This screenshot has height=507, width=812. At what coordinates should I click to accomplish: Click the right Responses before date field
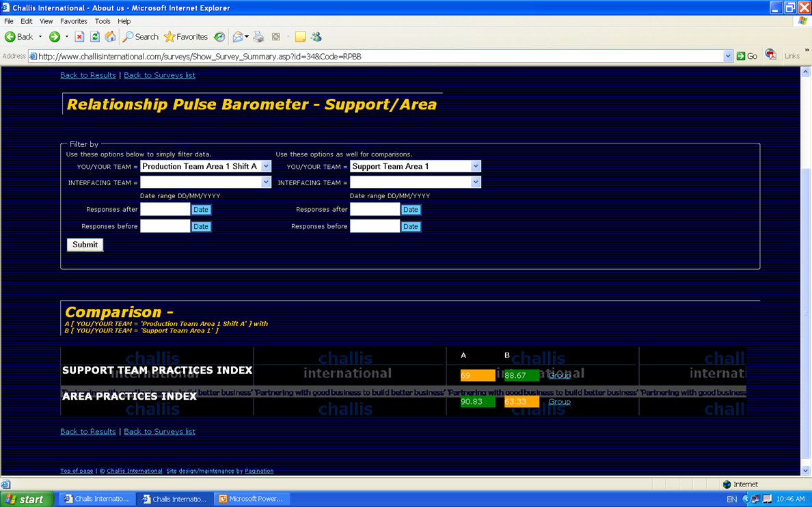pyautogui.click(x=375, y=225)
